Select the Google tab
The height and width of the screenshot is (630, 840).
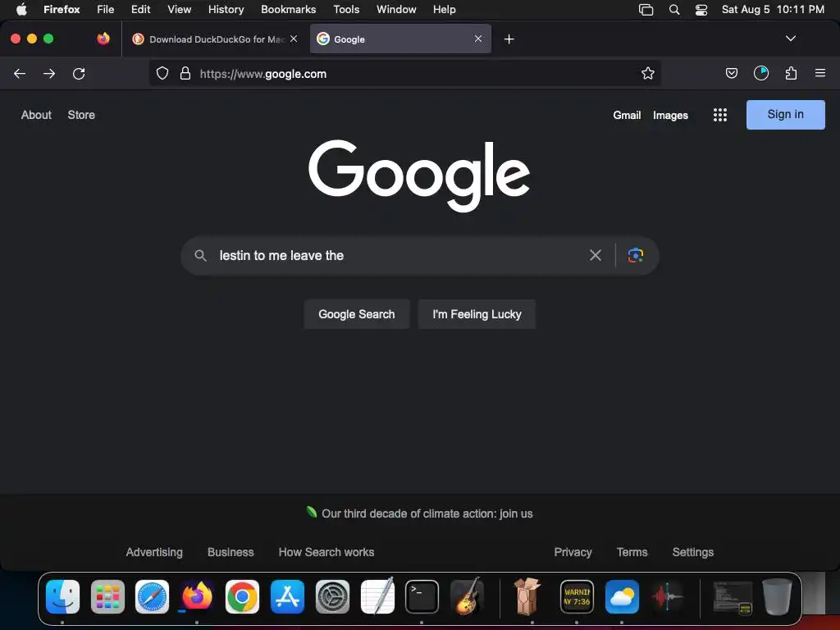[x=400, y=39]
